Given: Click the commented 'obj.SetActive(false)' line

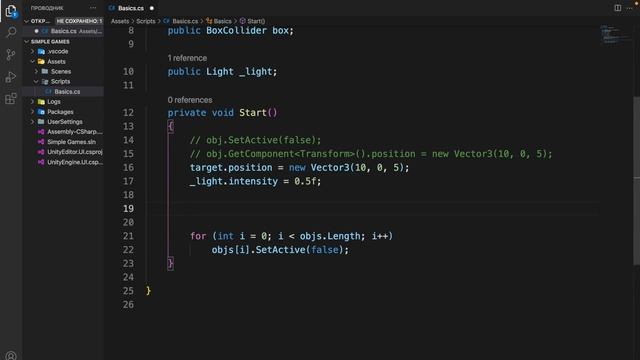Looking at the screenshot, I should click(256, 140).
